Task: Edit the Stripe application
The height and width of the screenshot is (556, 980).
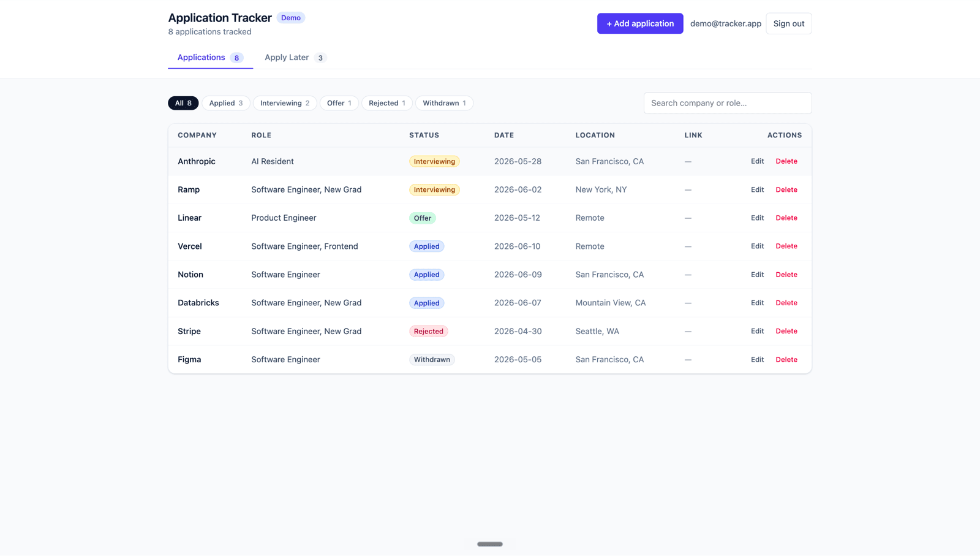Action: tap(758, 331)
